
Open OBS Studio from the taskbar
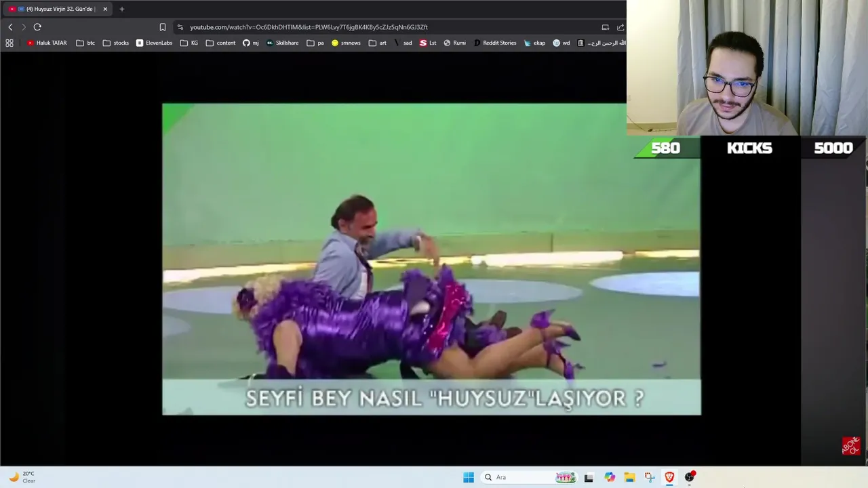tap(690, 477)
